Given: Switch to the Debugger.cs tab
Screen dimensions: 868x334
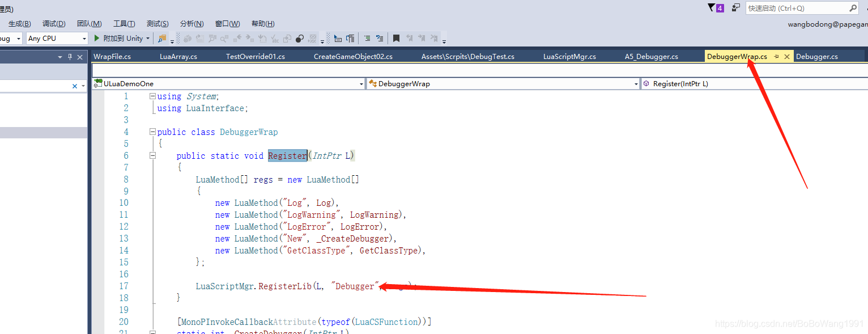Looking at the screenshot, I should 817,57.
